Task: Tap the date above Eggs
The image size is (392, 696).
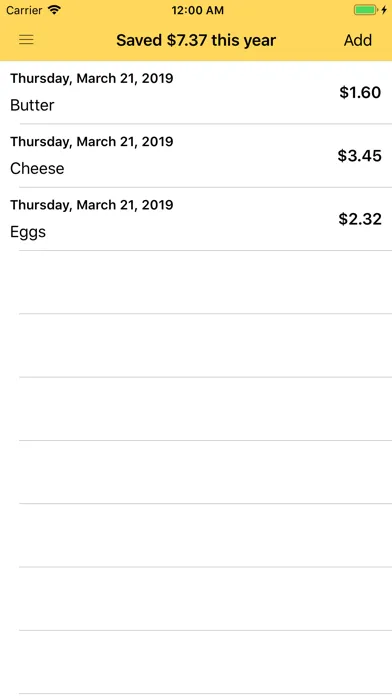Action: 92,205
